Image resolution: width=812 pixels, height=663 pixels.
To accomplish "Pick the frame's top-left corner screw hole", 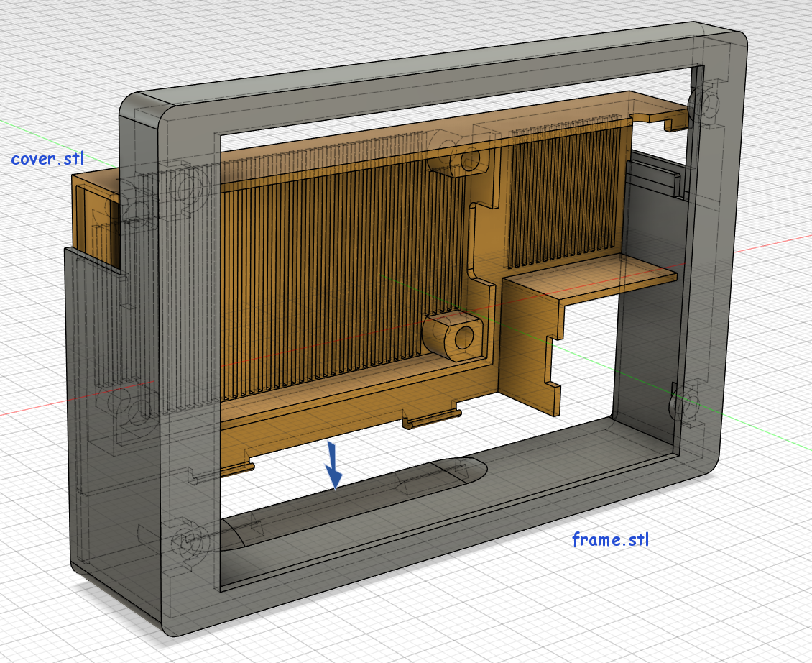I will coord(185,189).
